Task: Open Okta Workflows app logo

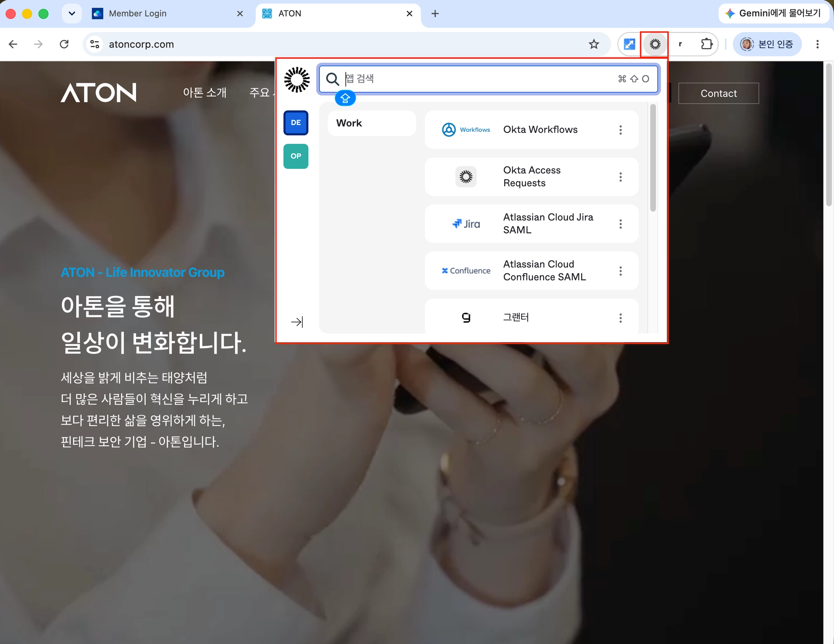Action: (x=466, y=130)
